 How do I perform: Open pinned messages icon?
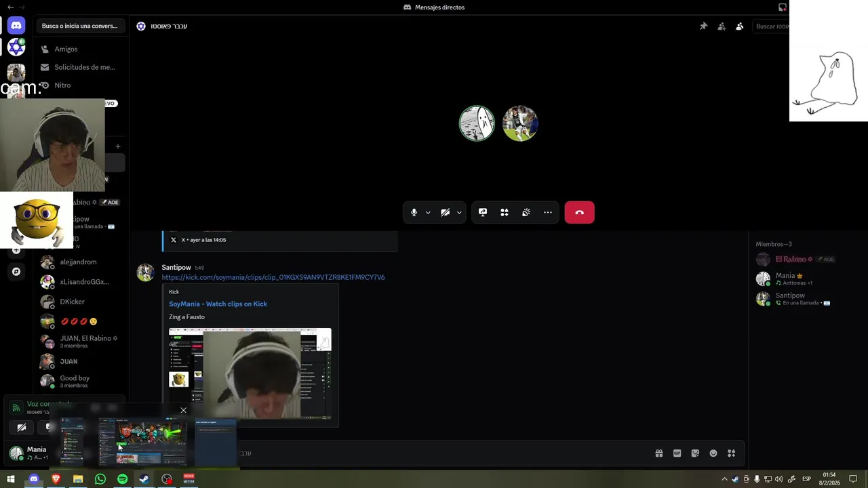[703, 26]
